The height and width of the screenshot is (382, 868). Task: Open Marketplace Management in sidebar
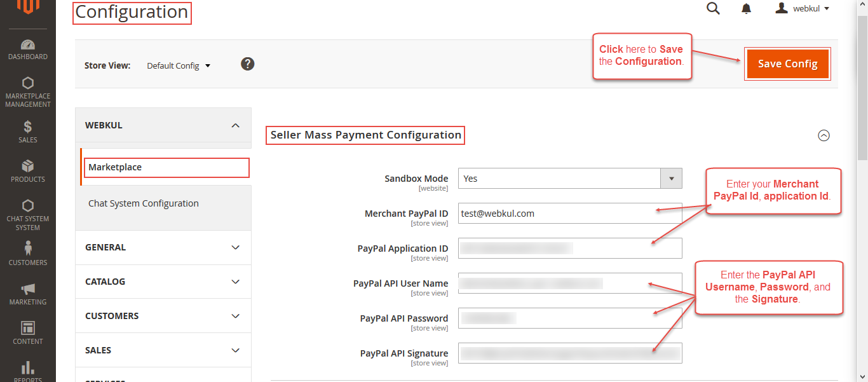pyautogui.click(x=27, y=92)
